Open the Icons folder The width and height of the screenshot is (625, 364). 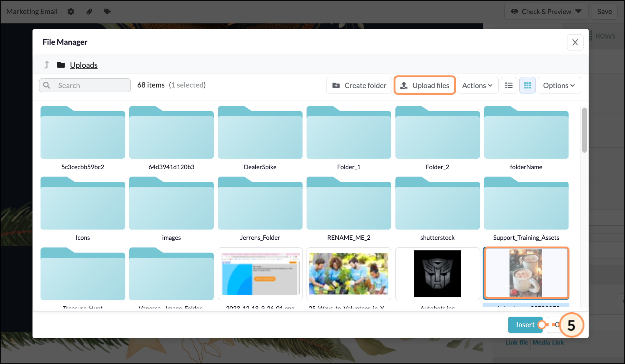click(83, 203)
